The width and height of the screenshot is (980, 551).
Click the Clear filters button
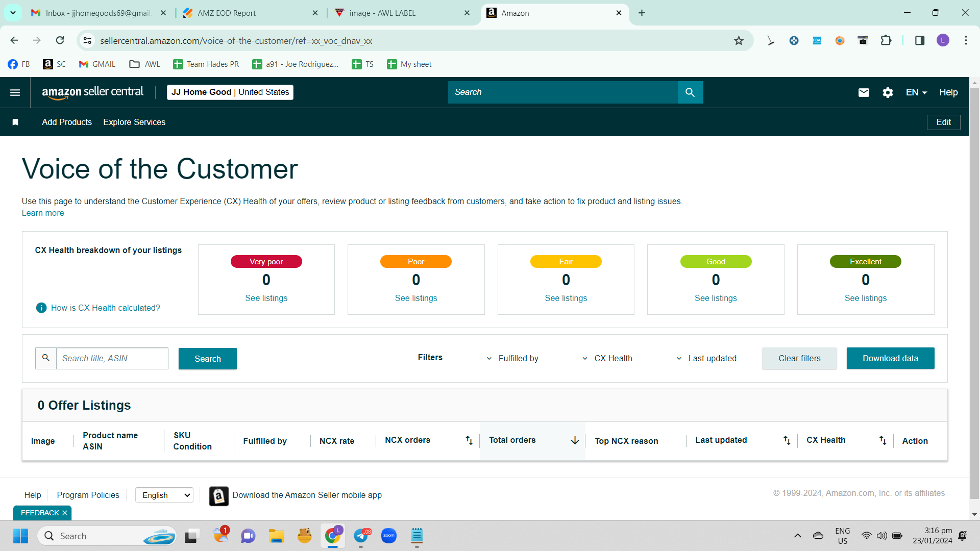(x=799, y=358)
